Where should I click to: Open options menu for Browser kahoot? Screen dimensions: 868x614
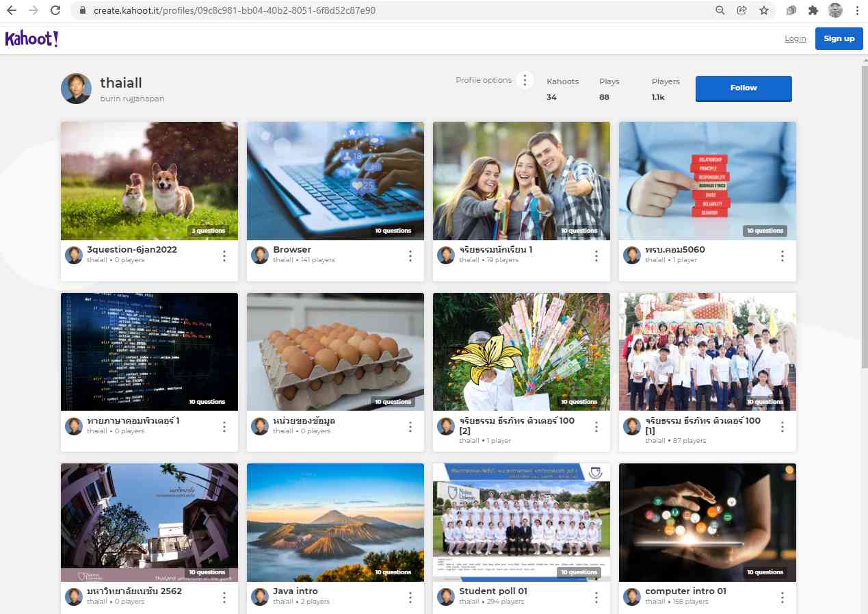410,256
